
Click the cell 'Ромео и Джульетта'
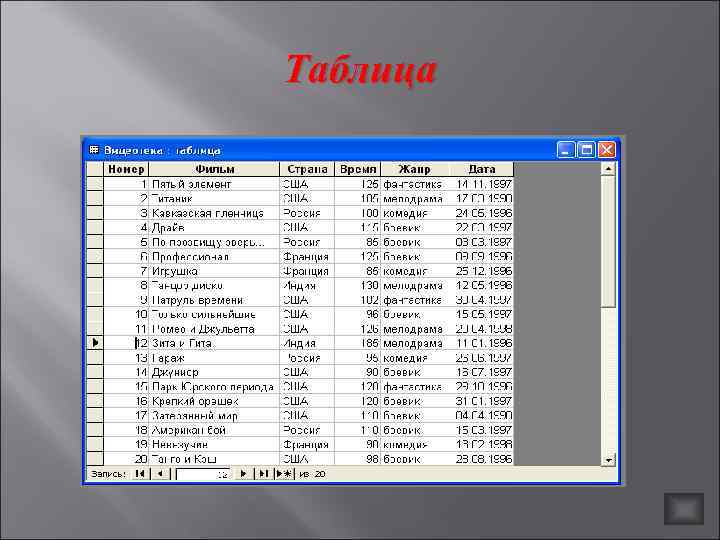coord(214,329)
